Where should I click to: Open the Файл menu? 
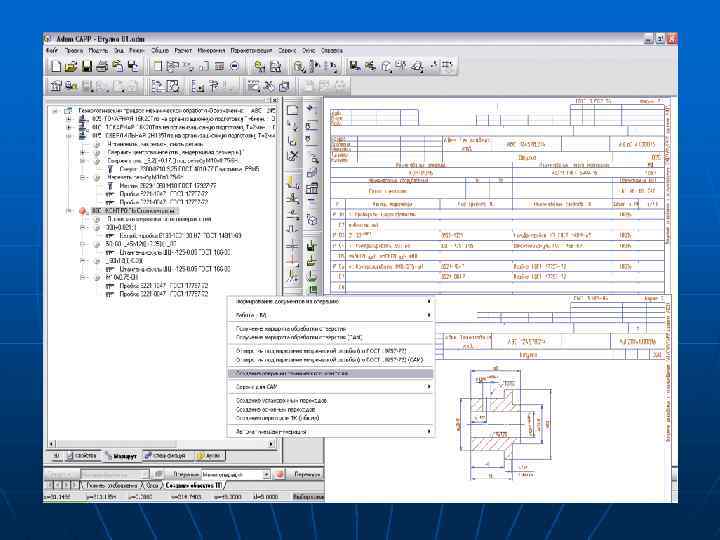52,51
